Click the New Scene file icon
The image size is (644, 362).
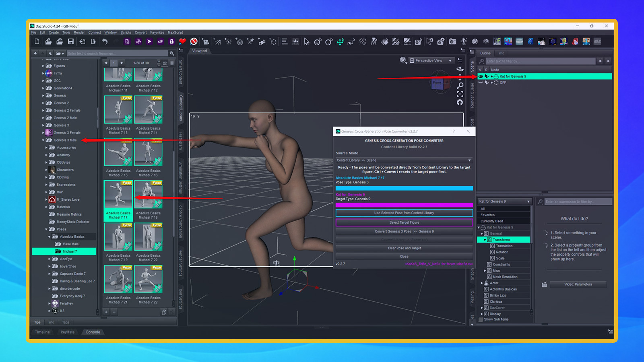coord(37,41)
